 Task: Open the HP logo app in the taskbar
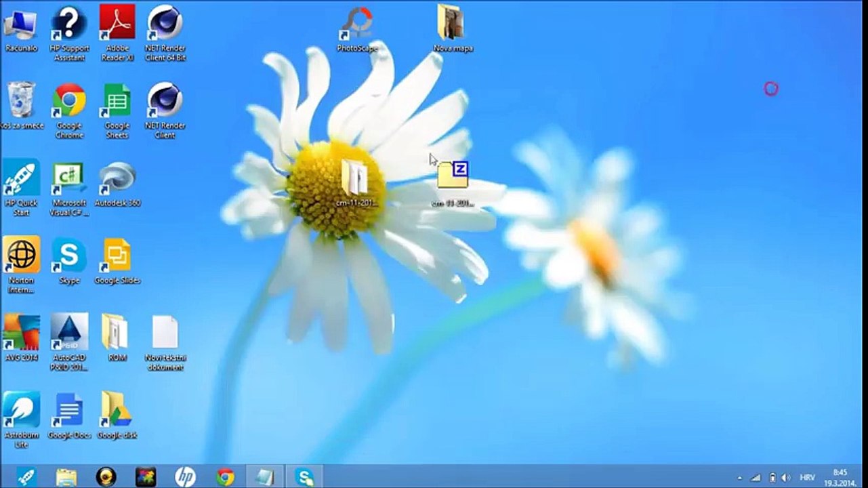point(185,476)
